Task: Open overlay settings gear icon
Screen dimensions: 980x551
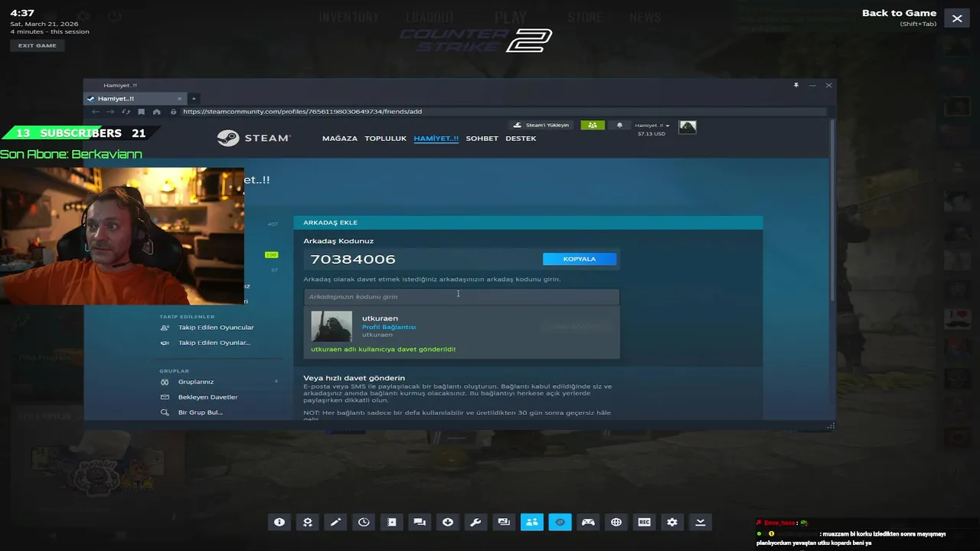Action: (672, 522)
